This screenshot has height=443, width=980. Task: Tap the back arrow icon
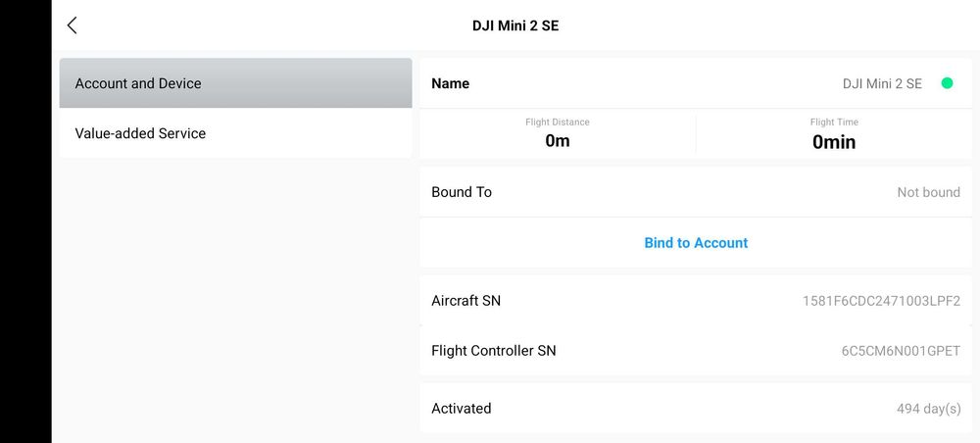point(72,25)
